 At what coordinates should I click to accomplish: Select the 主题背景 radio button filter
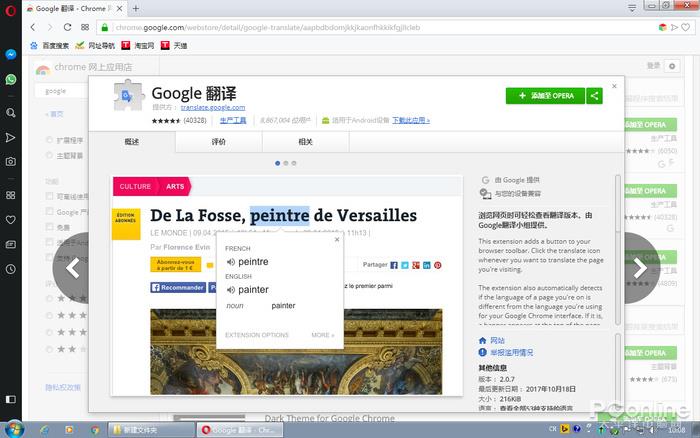click(51, 156)
